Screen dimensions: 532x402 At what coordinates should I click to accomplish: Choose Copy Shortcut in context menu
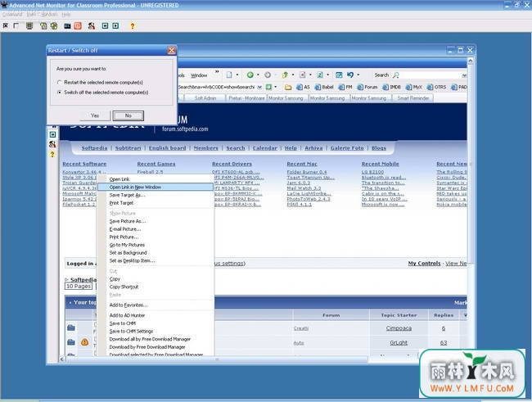(156, 287)
